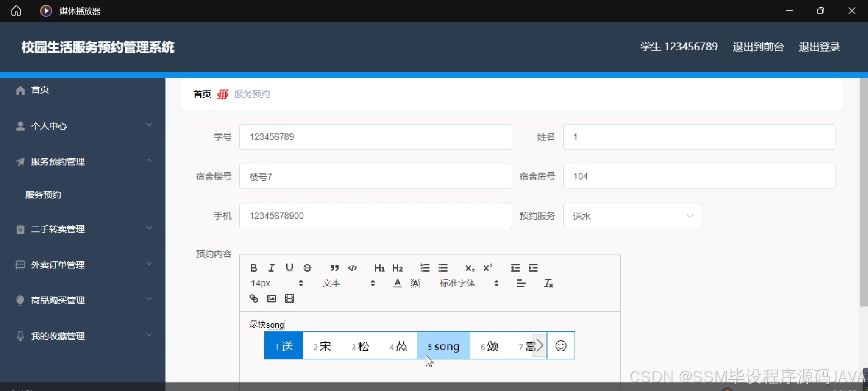Focus the 宿舍楼号 input field
868x391 pixels.
click(x=376, y=176)
